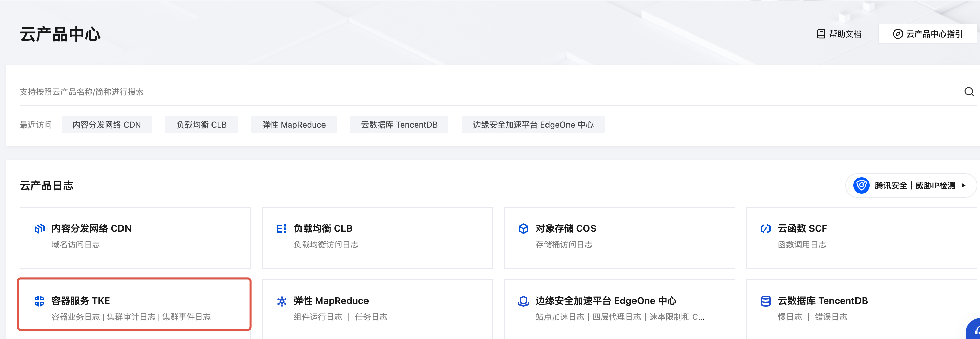Click the 函数调用日志 description
Viewport: 980px width, 339px height.
point(802,244)
